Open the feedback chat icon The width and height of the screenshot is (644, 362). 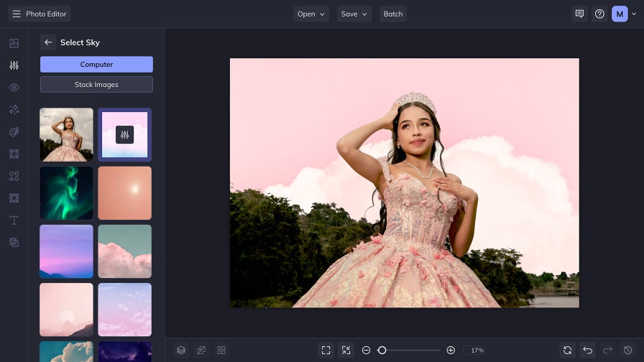click(x=579, y=14)
